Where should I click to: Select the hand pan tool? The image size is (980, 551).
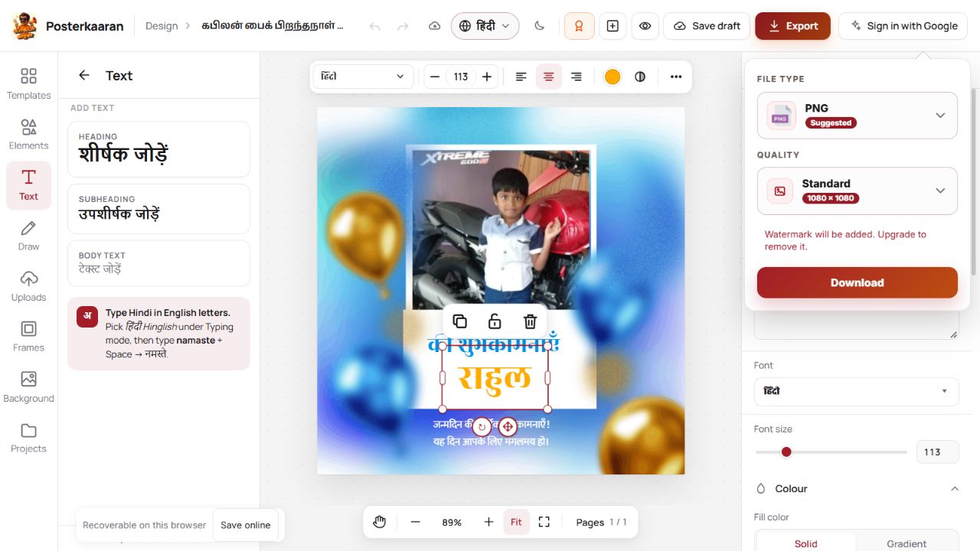click(x=379, y=522)
